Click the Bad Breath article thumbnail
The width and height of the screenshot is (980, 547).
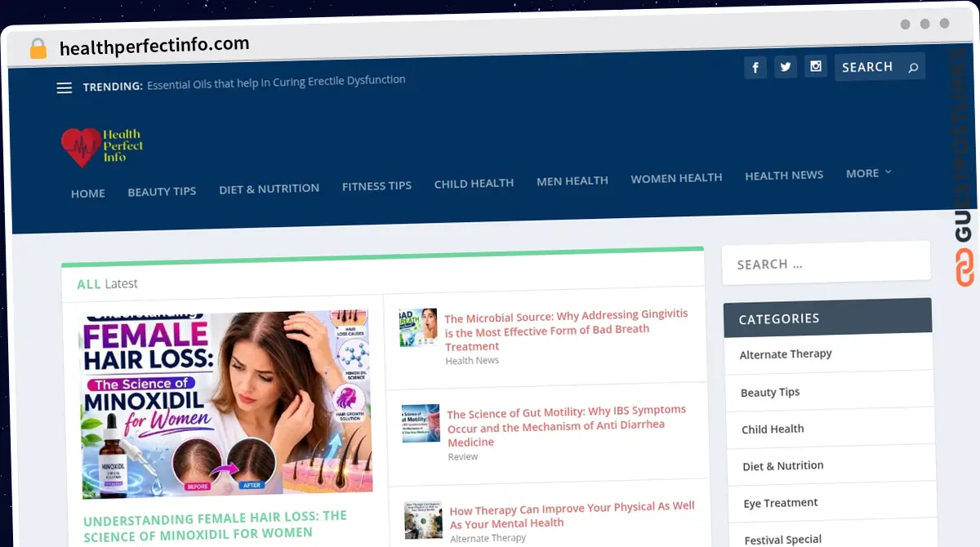(419, 327)
